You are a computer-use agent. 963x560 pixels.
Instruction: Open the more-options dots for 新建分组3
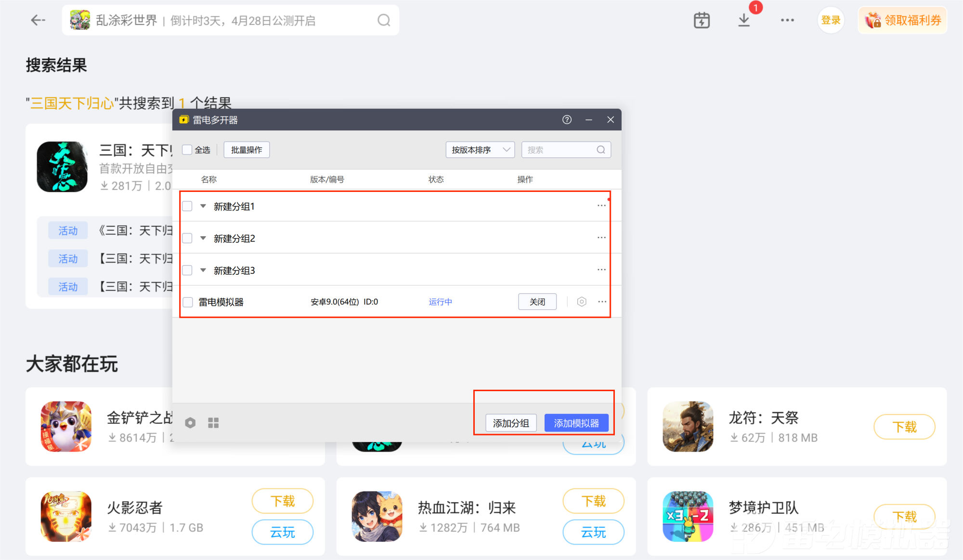[x=601, y=269]
